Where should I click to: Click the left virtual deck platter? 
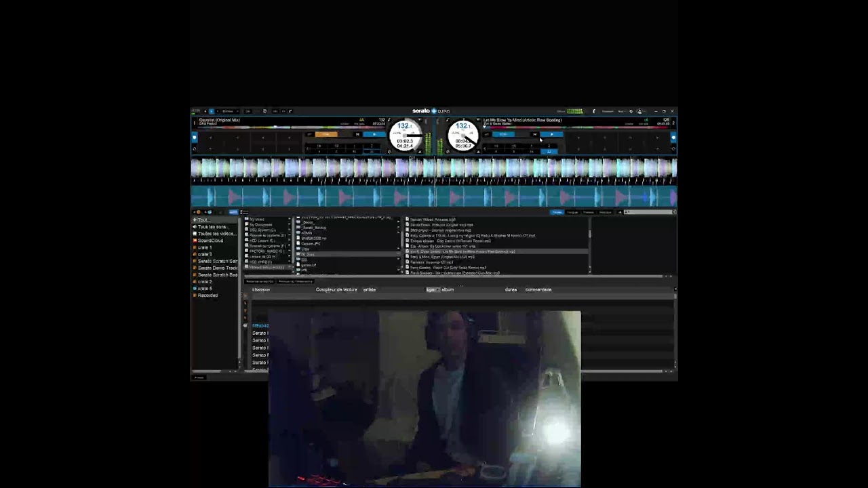(406, 136)
